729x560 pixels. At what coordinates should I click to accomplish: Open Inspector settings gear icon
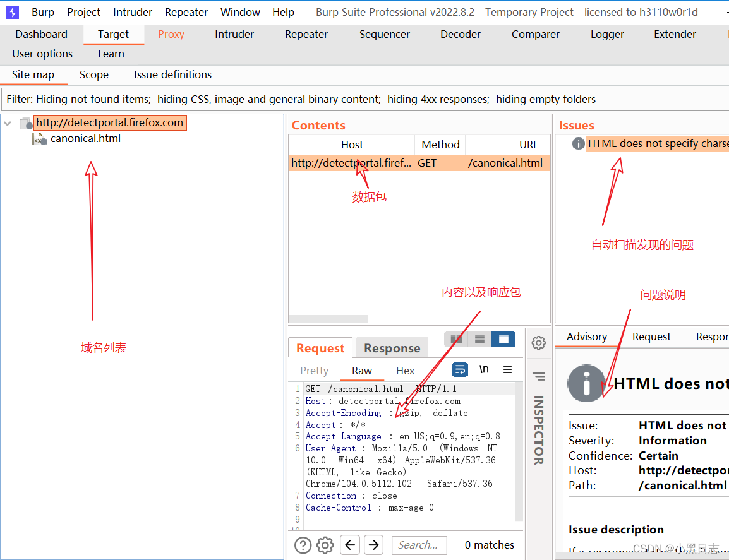click(538, 343)
